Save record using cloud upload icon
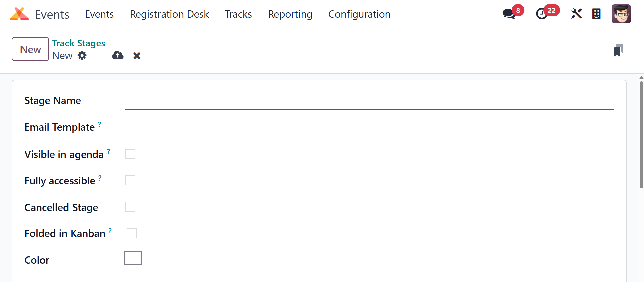The image size is (644, 282). (118, 55)
